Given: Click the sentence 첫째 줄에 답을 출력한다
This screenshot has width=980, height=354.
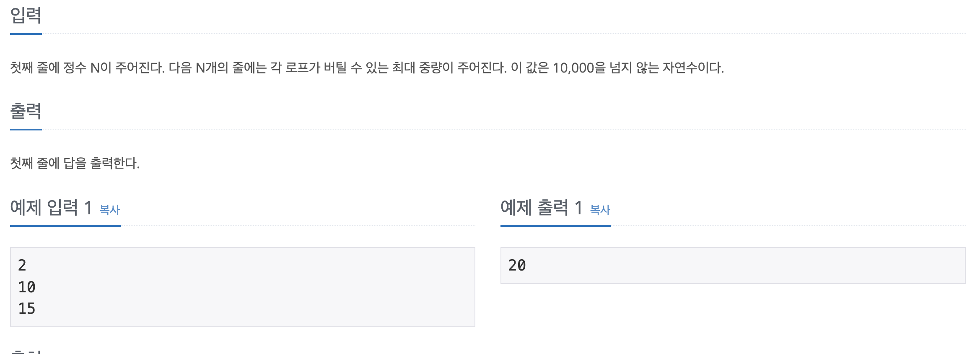Looking at the screenshot, I should [x=75, y=163].
